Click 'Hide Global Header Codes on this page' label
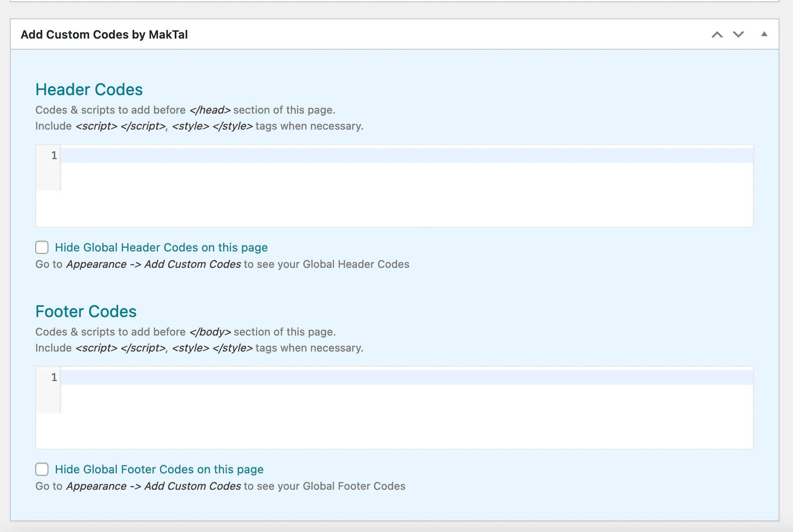The image size is (793, 532). (161, 248)
